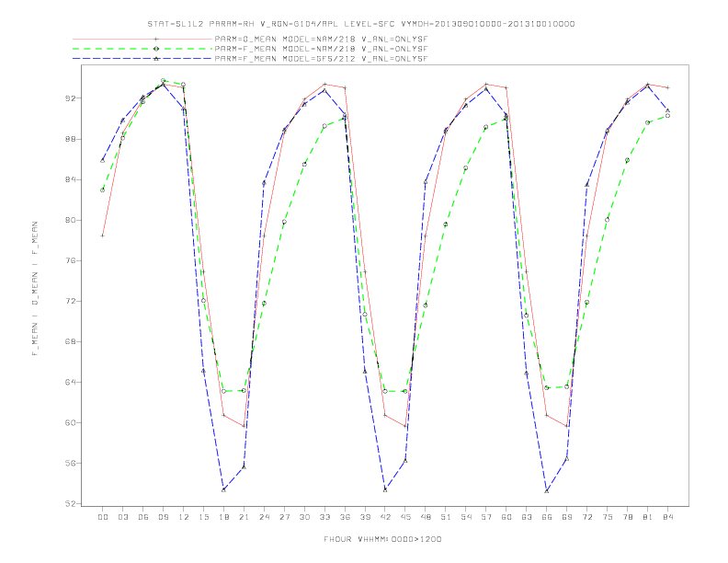The height and width of the screenshot is (563, 728).
Task: Click x-axis forecast hour label 60
Action: pos(506,517)
